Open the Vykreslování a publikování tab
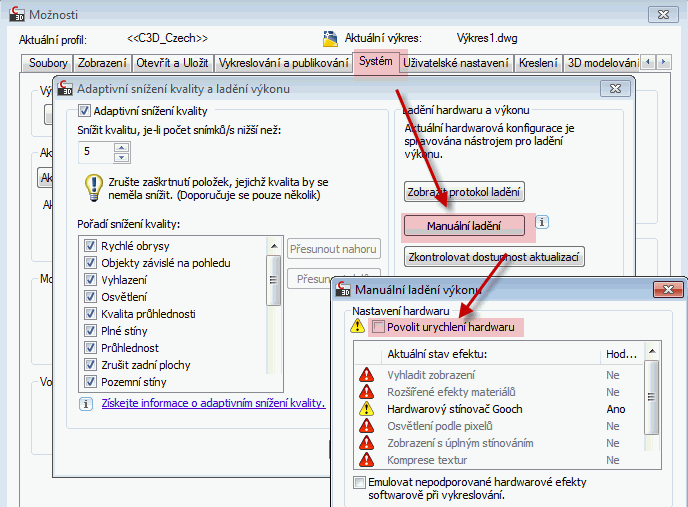The height and width of the screenshot is (507, 688). [283, 63]
